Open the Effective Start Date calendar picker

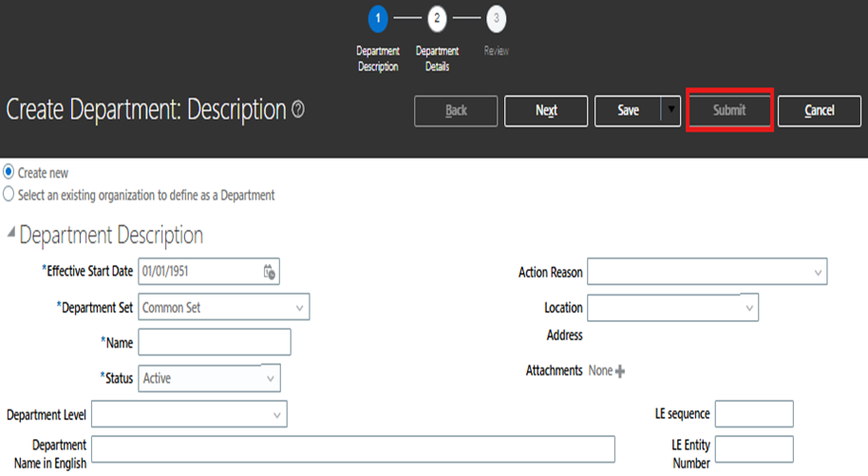(269, 272)
